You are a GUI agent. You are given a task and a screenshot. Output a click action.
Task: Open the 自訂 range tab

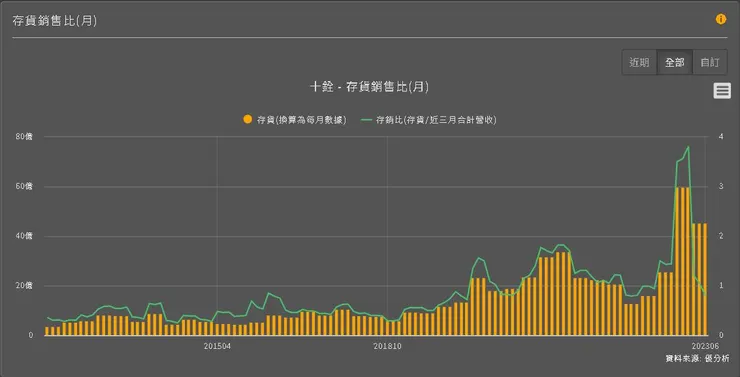[710, 62]
